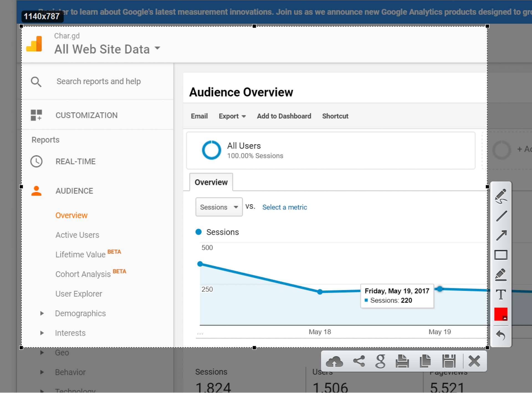
Task: Expand the Interests sidebar section
Action: pos(42,333)
